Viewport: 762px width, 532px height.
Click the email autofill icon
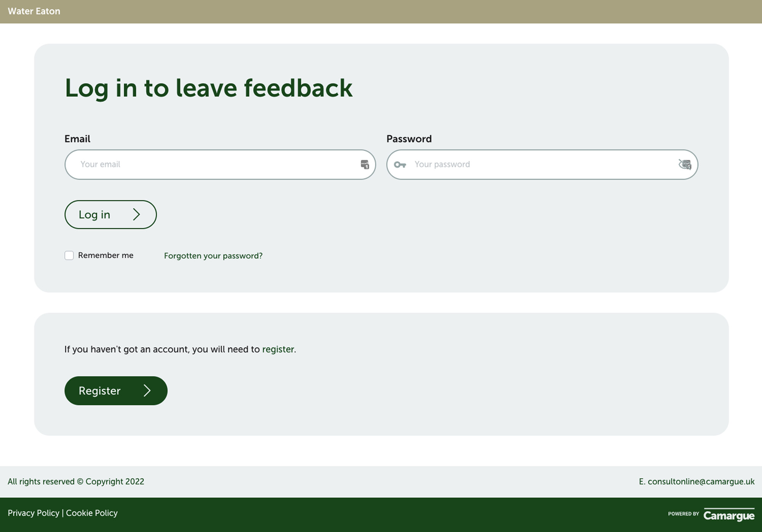365,164
